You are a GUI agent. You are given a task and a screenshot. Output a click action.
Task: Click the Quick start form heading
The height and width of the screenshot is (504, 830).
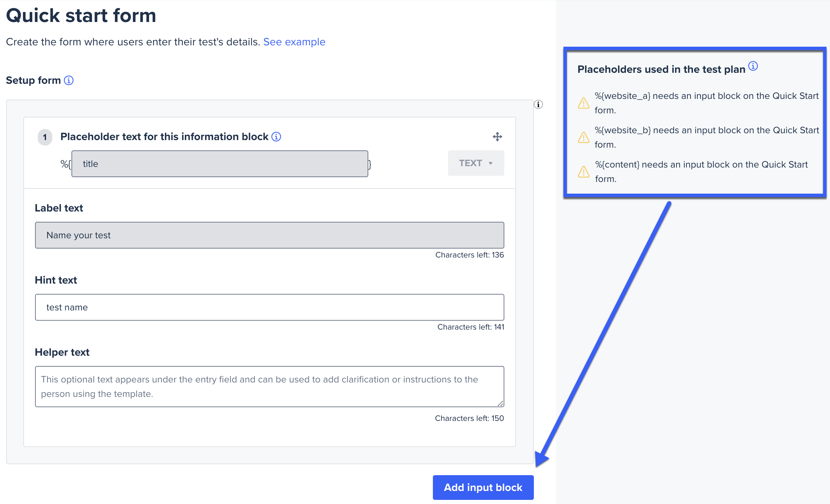(81, 15)
